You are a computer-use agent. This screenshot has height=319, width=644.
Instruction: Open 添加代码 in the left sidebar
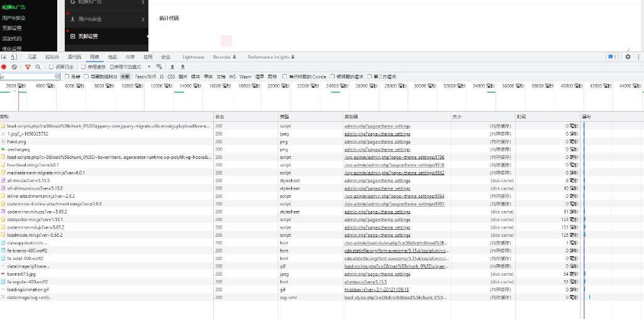pyautogui.click(x=12, y=38)
